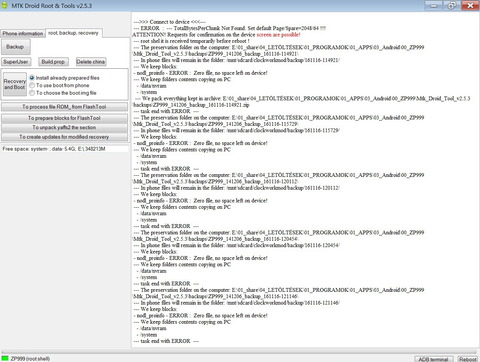Click the MTK Droid android title icon

(4, 5)
